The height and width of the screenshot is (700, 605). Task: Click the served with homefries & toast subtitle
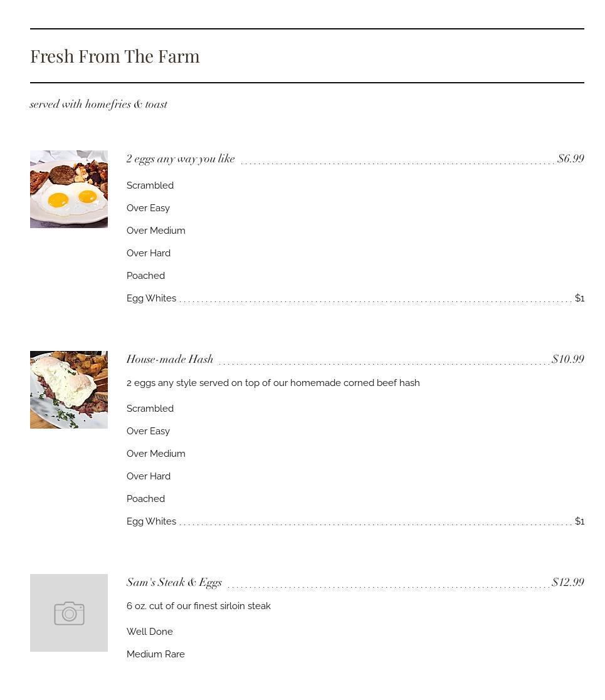pos(98,105)
